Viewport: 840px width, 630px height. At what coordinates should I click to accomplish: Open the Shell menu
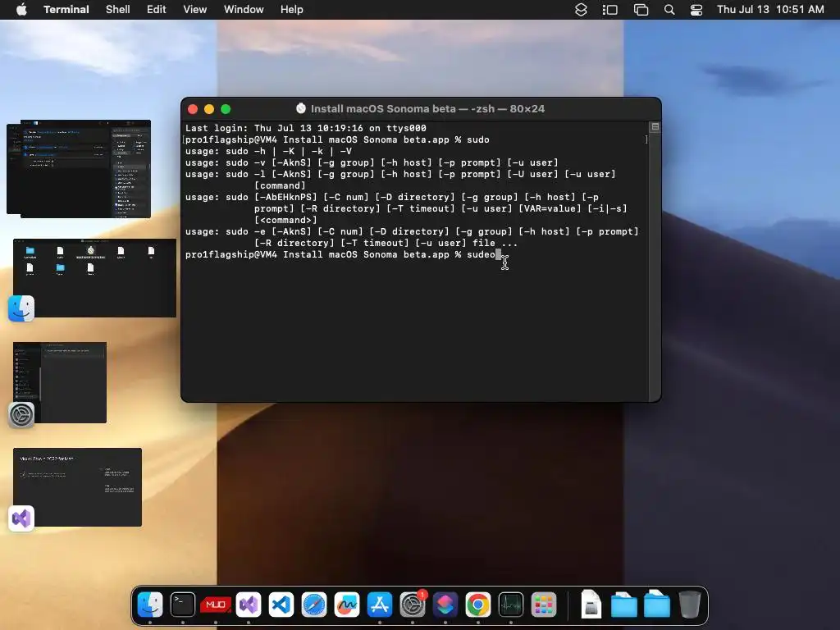pos(118,9)
